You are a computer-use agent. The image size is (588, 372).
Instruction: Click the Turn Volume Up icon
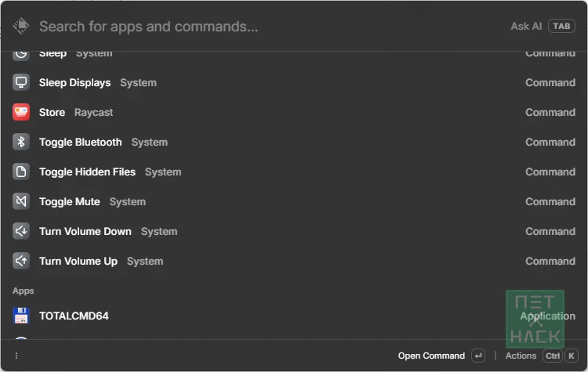click(x=21, y=261)
